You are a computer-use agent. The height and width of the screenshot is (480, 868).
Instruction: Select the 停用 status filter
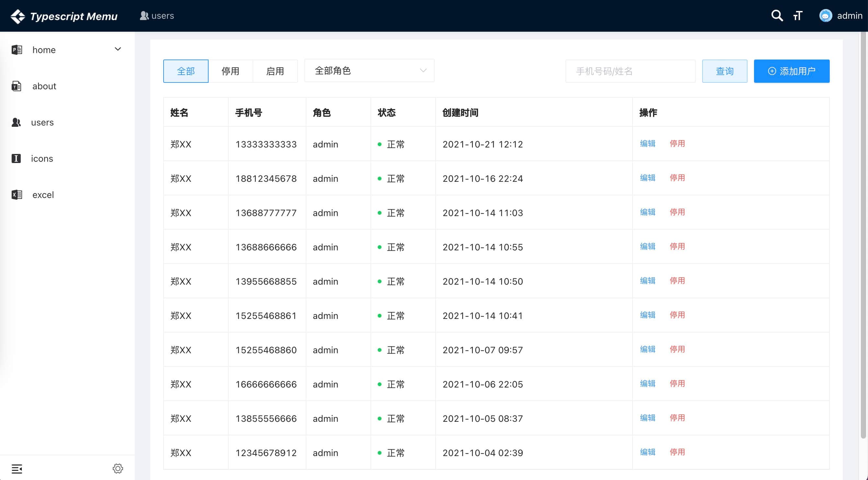coord(231,71)
